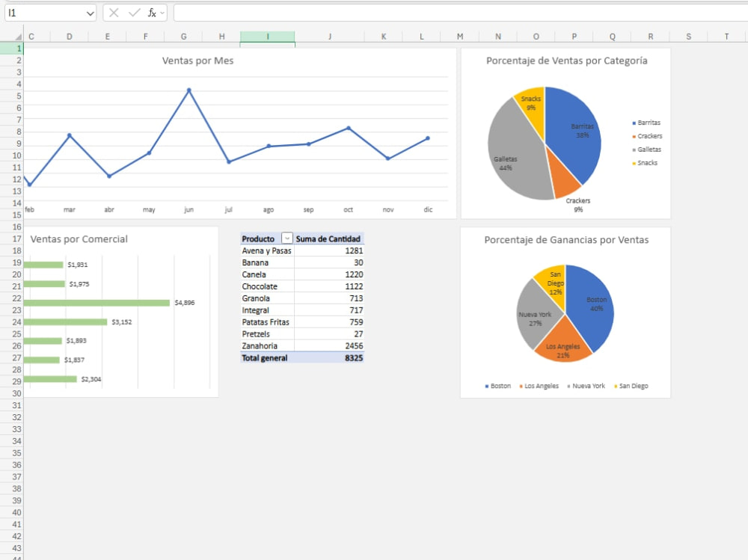This screenshot has height=560, width=748.
Task: Click the San Diego legend entry
Action: 631,386
